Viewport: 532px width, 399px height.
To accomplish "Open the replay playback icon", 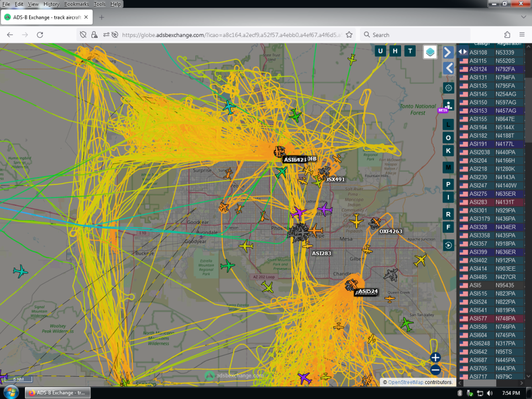I will tap(448, 245).
